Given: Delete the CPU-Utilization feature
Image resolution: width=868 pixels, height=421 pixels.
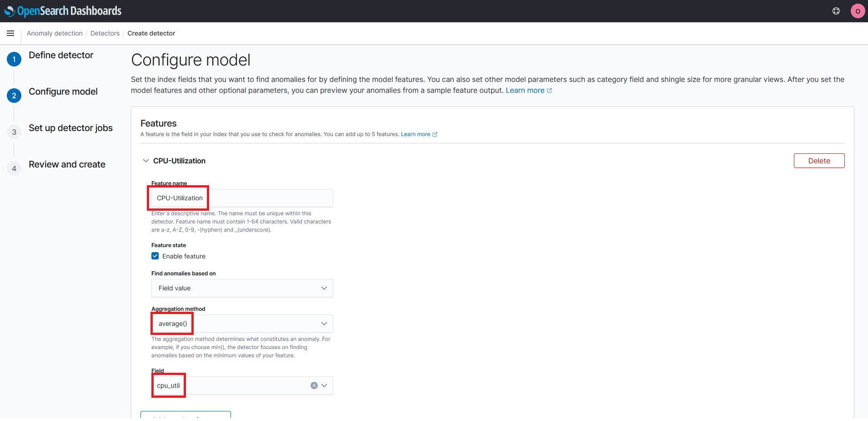Looking at the screenshot, I should pos(819,161).
